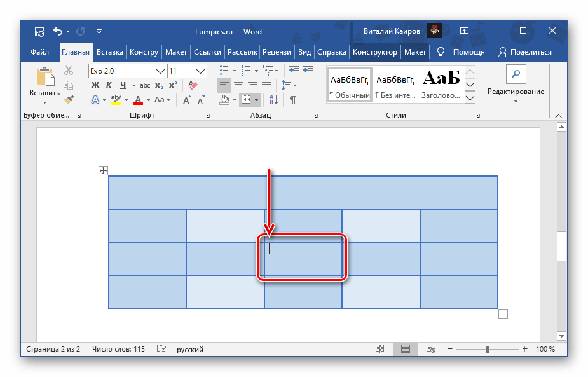Screen dimensions: 588x377
Task: Toggle italic formatting (К)
Action: [109, 85]
